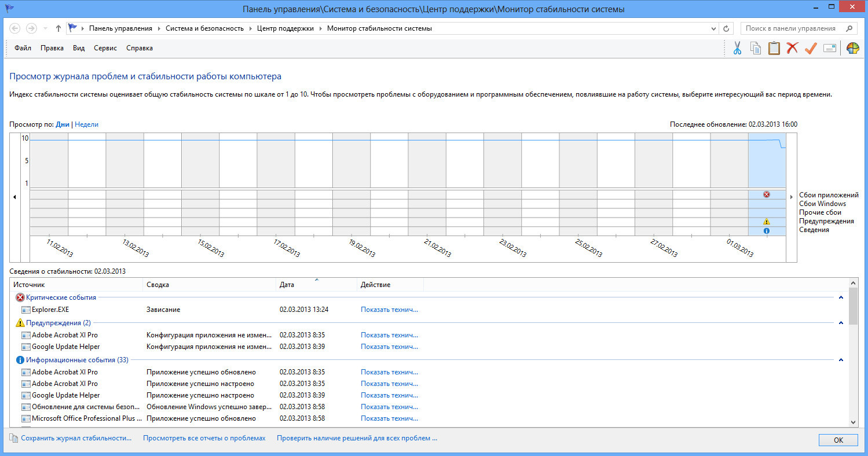The width and height of the screenshot is (868, 456).
Task: Click the Copy documents icon in toolbar
Action: coord(756,49)
